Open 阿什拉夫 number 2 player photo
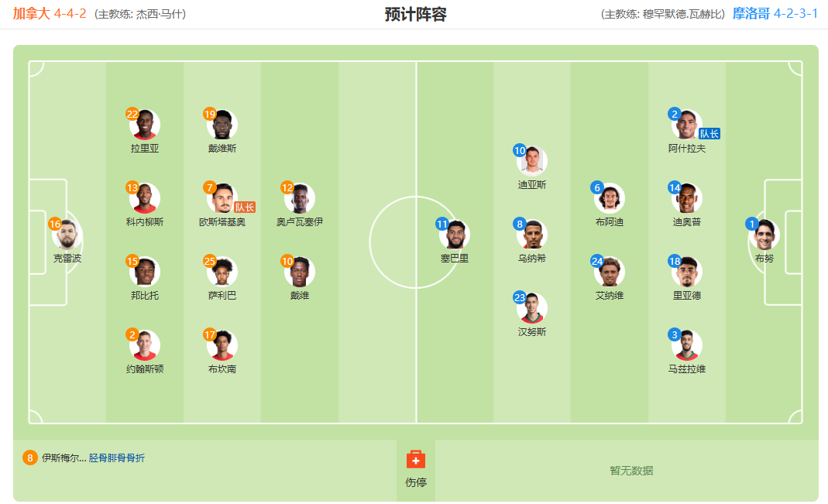Image resolution: width=828 pixels, height=504 pixels. tap(686, 125)
